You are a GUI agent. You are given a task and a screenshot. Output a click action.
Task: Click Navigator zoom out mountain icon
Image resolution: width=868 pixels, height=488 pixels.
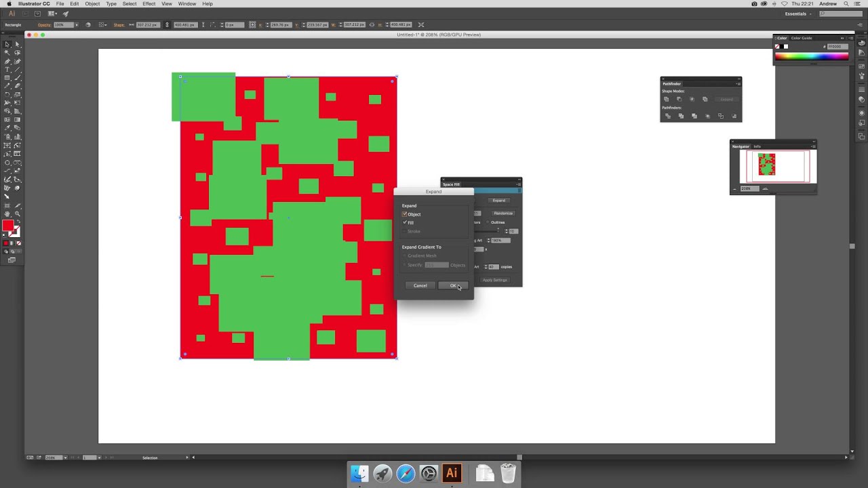click(735, 188)
